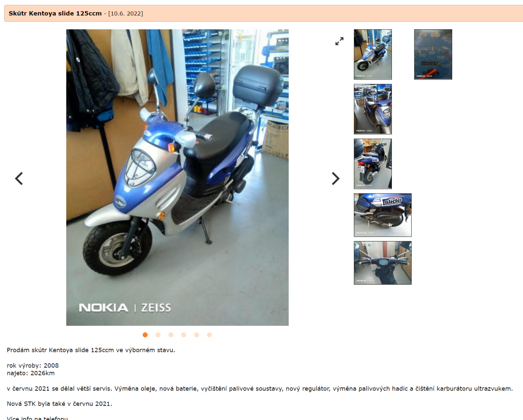Select the fourth carousel dot
Viewport: 523px width, 420px height.
pos(184,335)
